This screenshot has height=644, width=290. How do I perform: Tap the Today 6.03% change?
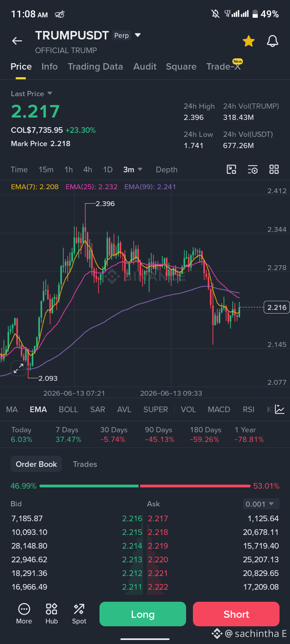click(x=21, y=435)
